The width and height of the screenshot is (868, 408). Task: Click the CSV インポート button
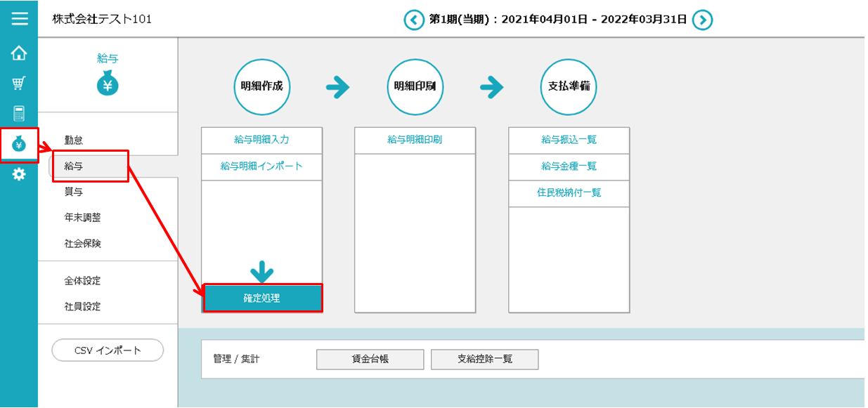108,350
